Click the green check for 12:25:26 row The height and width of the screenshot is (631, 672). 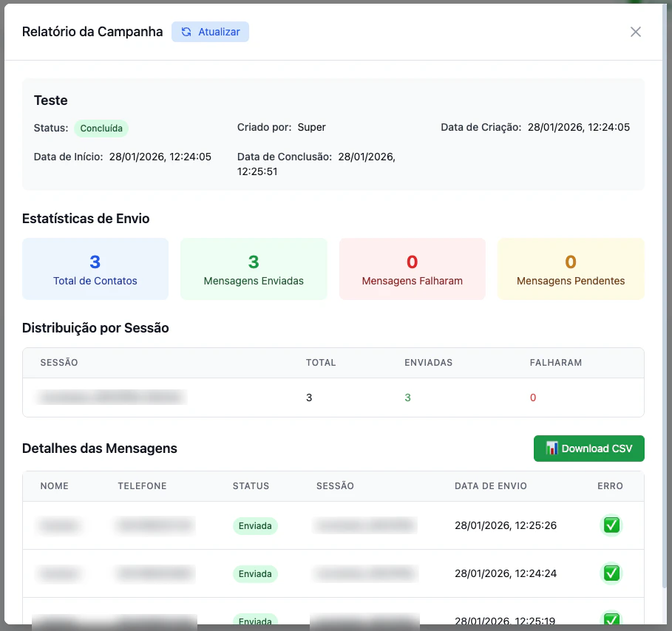[x=611, y=525]
